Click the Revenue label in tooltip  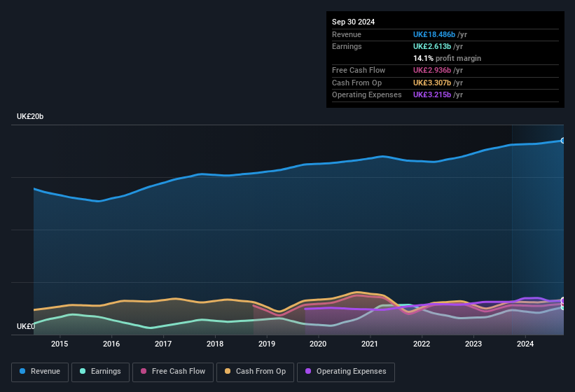click(347, 34)
